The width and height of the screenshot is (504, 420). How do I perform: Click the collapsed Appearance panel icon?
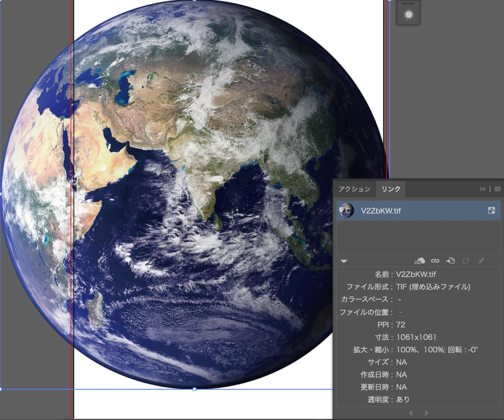(408, 15)
